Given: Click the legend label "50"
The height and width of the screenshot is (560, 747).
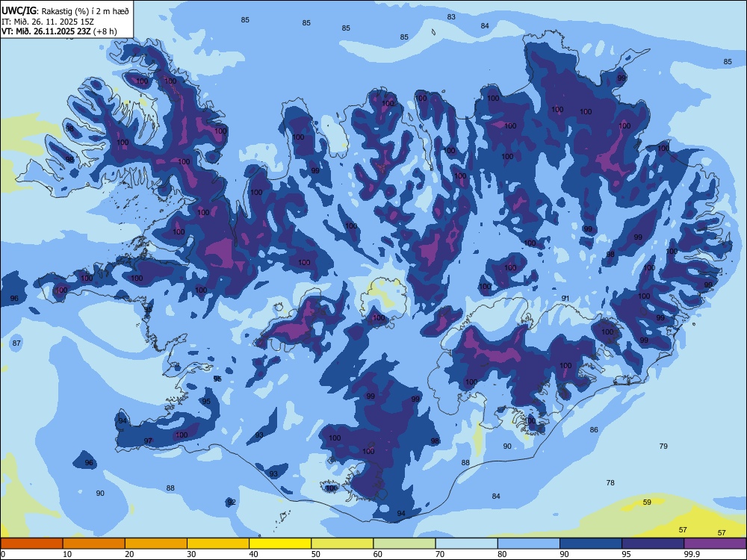Looking at the screenshot, I should pyautogui.click(x=315, y=554).
